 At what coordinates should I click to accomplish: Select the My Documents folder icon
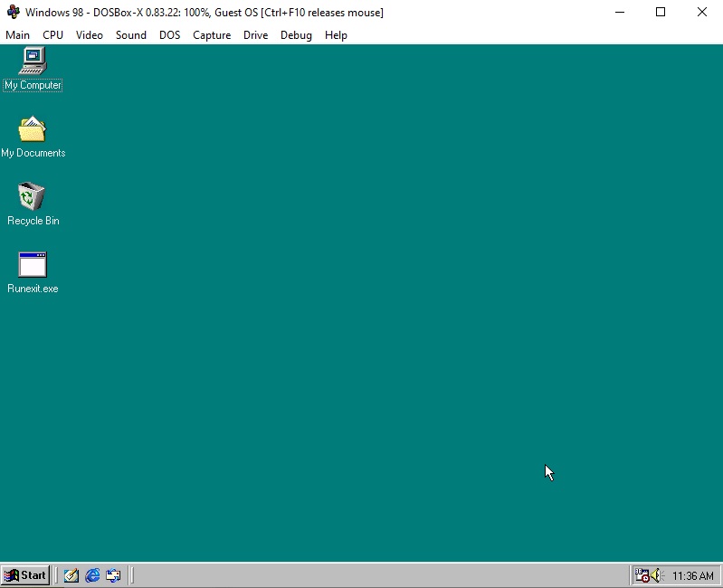[33, 130]
